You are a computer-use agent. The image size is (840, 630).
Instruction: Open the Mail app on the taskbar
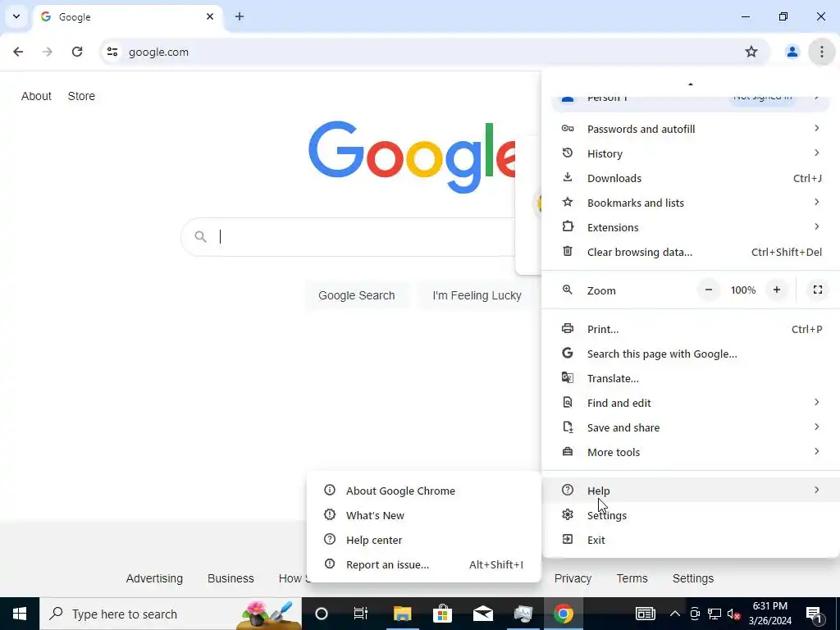point(482,614)
